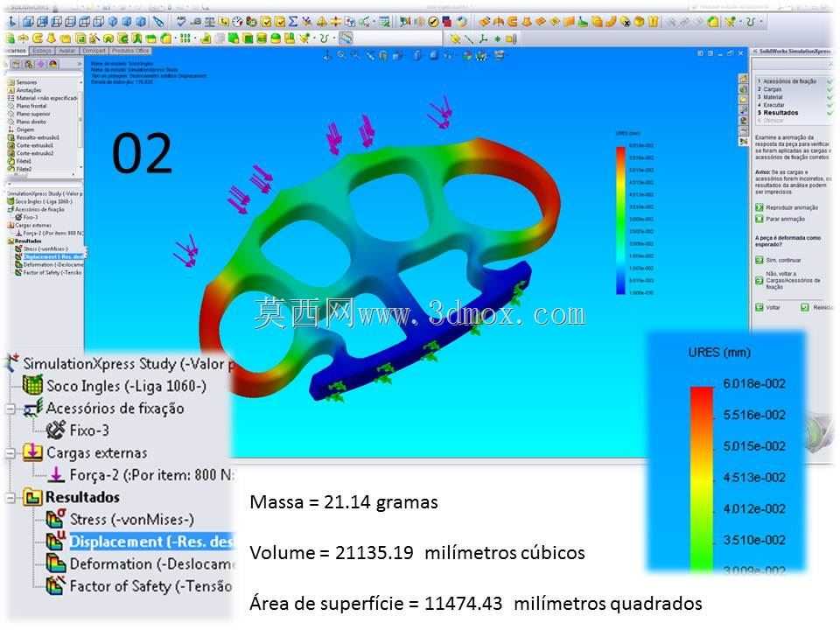The width and height of the screenshot is (840, 630).
Task: Select Plano direito in the design tree
Action: 27,122
